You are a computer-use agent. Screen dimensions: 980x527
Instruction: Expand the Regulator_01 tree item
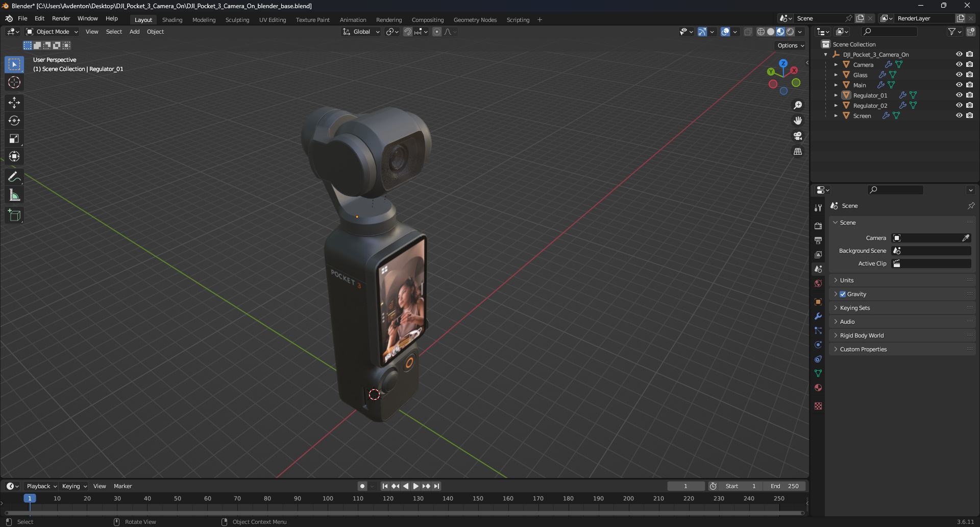[836, 95]
